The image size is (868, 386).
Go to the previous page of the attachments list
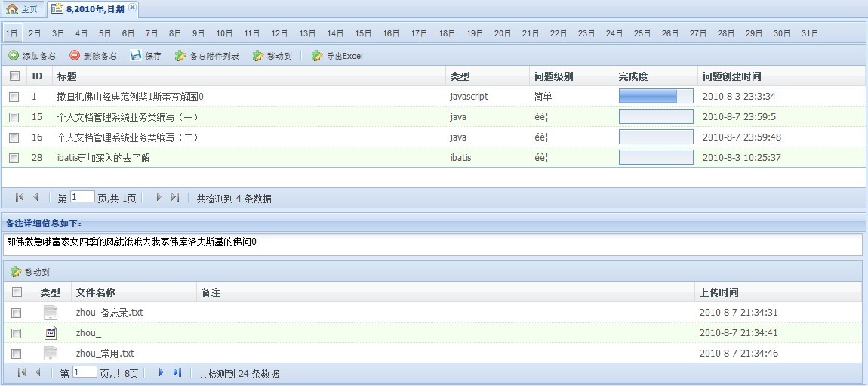pyautogui.click(x=38, y=372)
